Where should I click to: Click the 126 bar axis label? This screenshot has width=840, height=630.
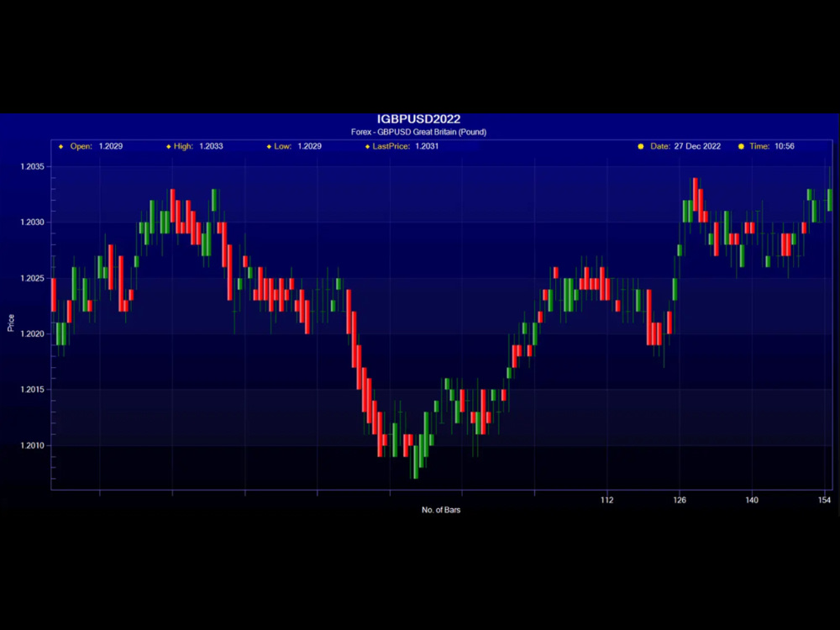pos(680,501)
